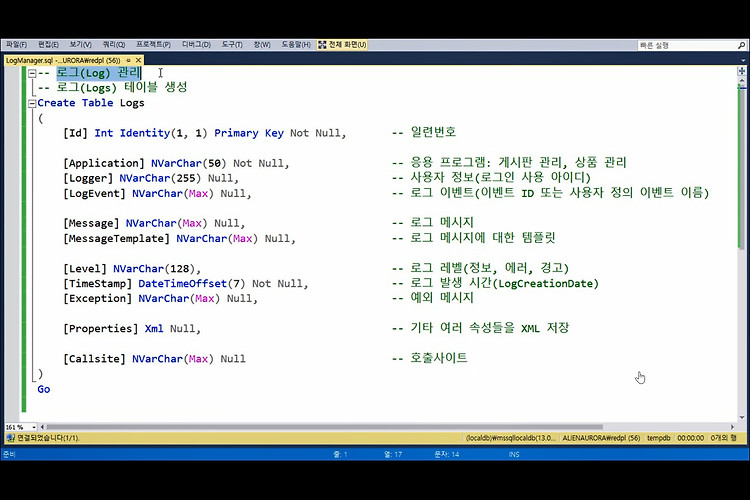Open the 161 % zoom dropdown
The image size is (750, 500).
[34, 427]
